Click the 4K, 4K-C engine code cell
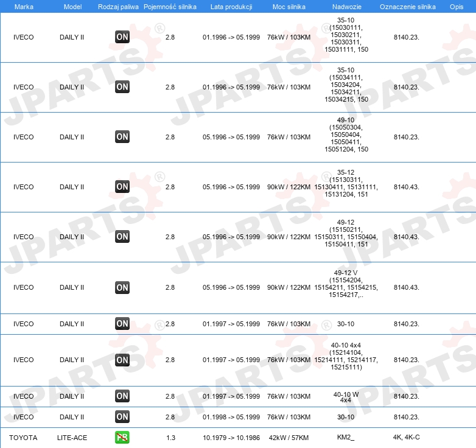Viewport: 476px width, 448px height. (x=407, y=437)
